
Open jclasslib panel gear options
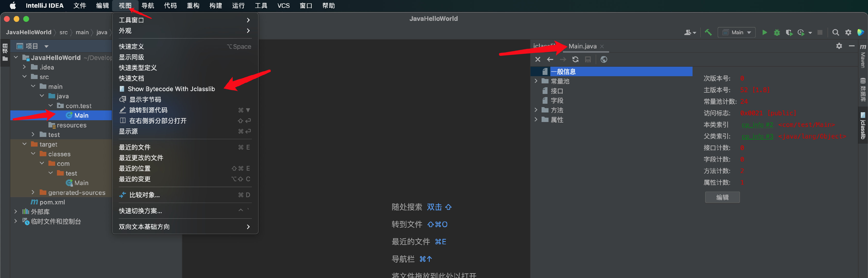click(x=839, y=46)
